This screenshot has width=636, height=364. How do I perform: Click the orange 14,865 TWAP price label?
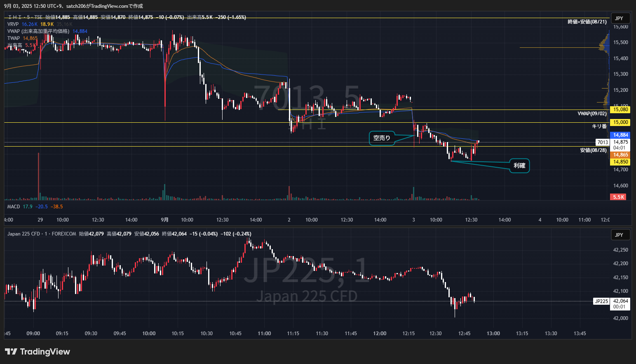coord(621,155)
